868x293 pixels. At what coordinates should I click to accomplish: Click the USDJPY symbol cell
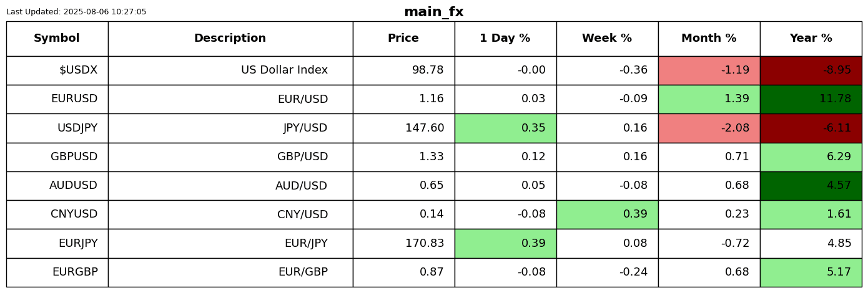pos(77,128)
